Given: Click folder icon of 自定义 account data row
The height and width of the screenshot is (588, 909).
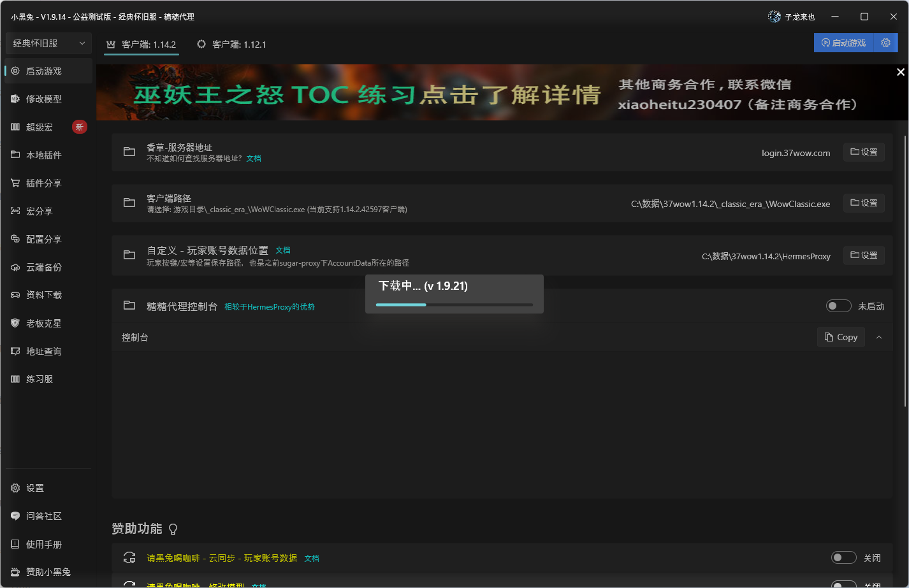Looking at the screenshot, I should coord(129,255).
